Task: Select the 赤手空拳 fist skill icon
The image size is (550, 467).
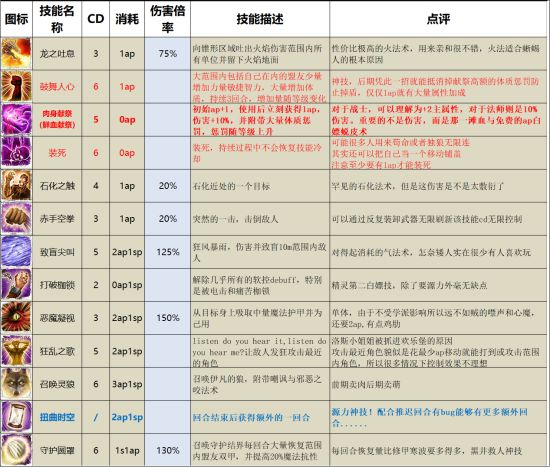Action: (x=16, y=219)
